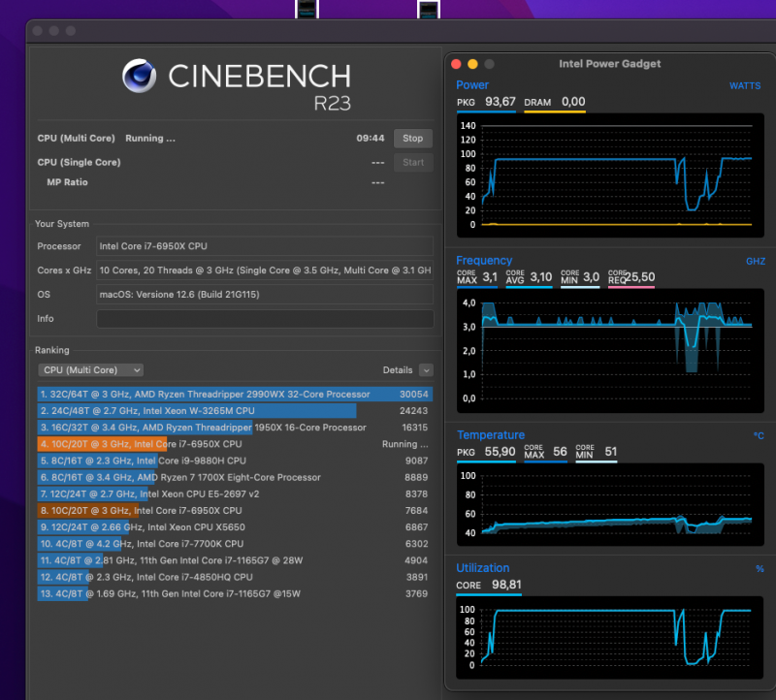This screenshot has height=700, width=776.
Task: Select the Threadripper 2990WX ranking entry
Action: click(233, 395)
